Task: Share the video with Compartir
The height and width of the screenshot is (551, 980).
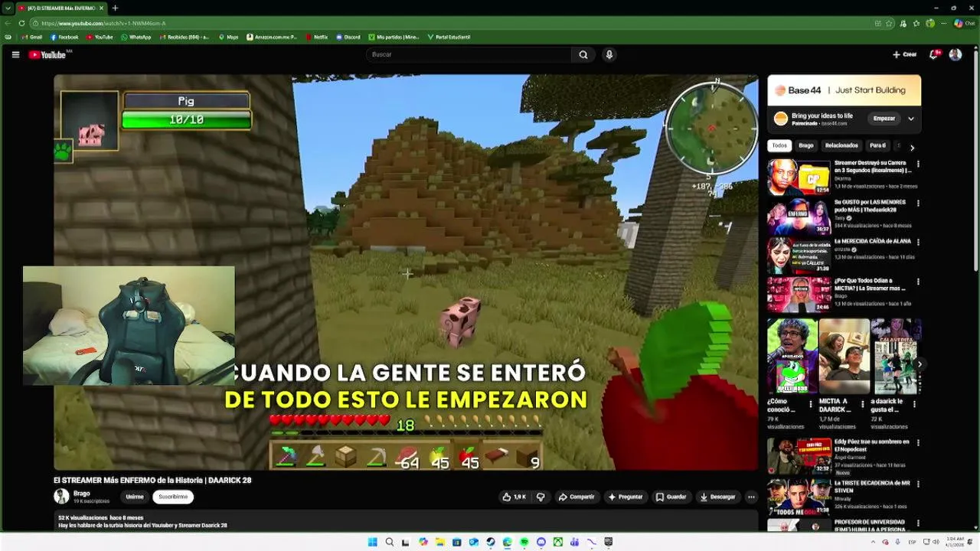Action: click(577, 497)
